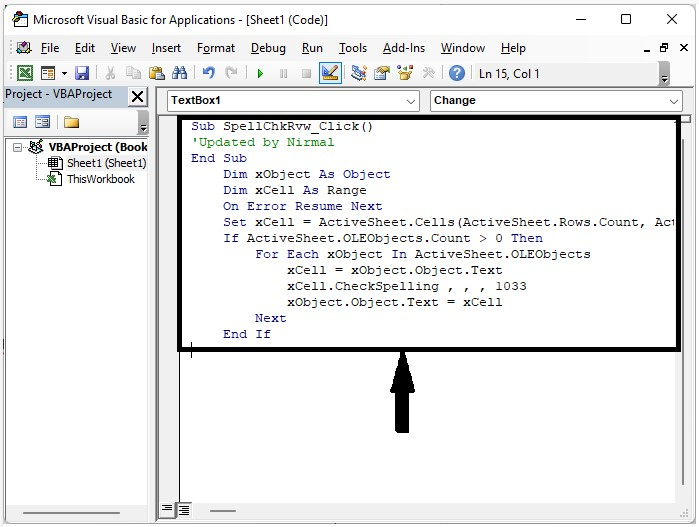The image size is (699, 527).
Task: Switch to Full Module View at bottom left
Action: (183, 510)
